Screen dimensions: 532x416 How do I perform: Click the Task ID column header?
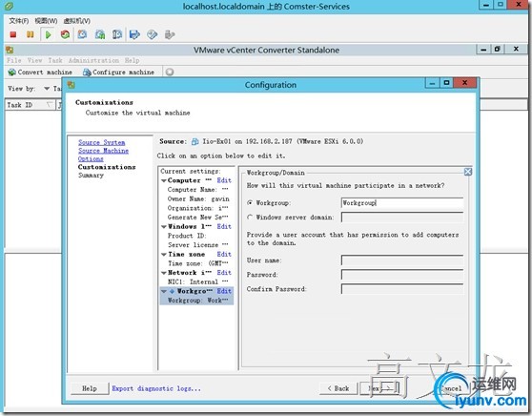(x=30, y=105)
